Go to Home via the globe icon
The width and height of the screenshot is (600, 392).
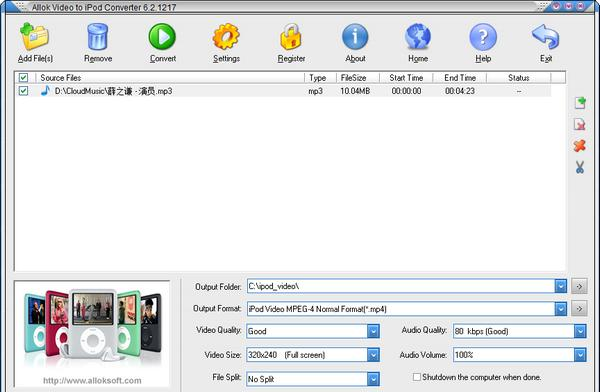pos(418,37)
